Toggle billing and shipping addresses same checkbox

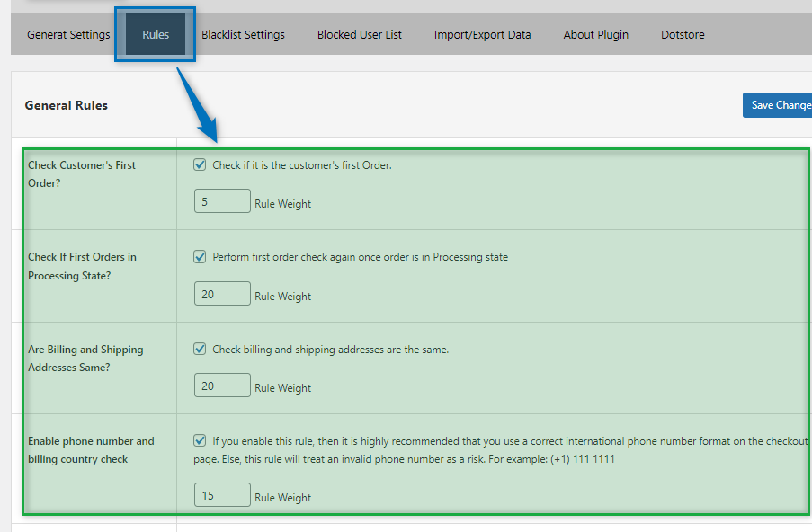click(200, 349)
